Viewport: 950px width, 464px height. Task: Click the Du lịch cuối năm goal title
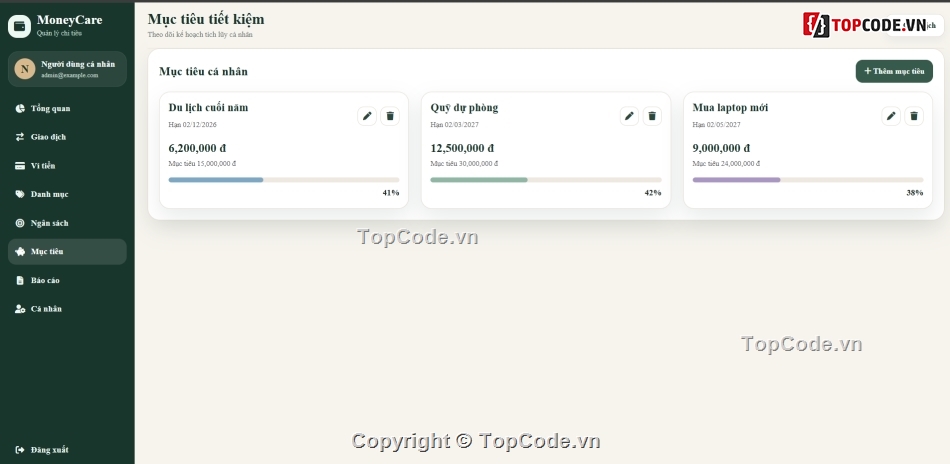(x=208, y=108)
